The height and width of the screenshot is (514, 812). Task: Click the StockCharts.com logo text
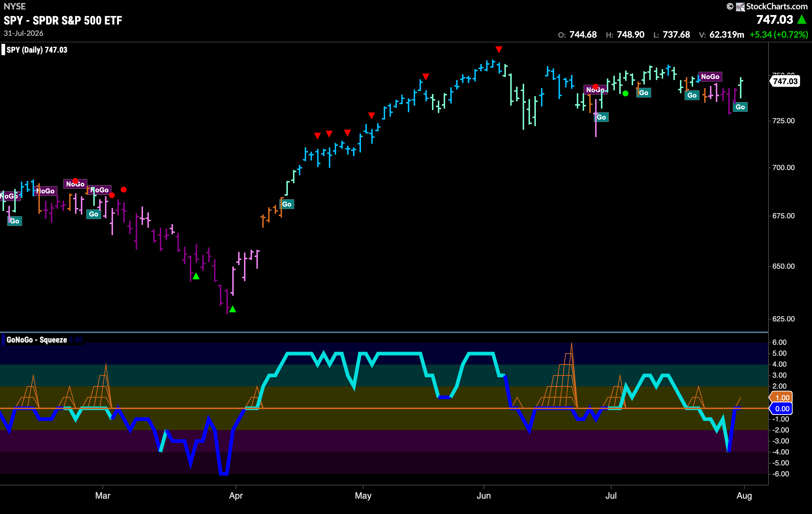pos(777,7)
